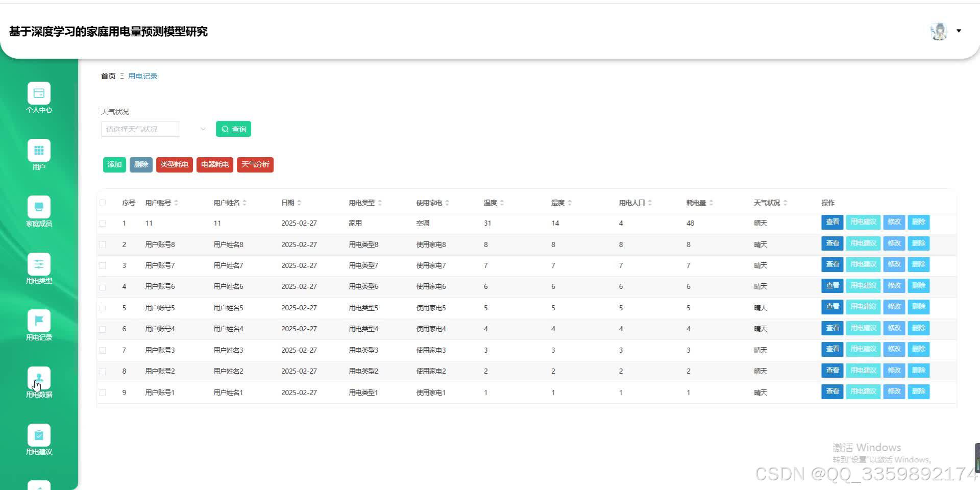Click the page title text in header
Image resolution: width=980 pixels, height=490 pixels.
(108, 32)
